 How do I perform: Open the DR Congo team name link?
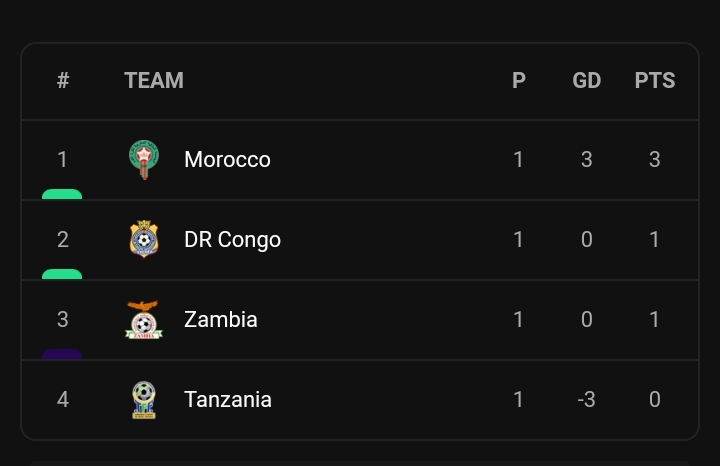(x=232, y=240)
